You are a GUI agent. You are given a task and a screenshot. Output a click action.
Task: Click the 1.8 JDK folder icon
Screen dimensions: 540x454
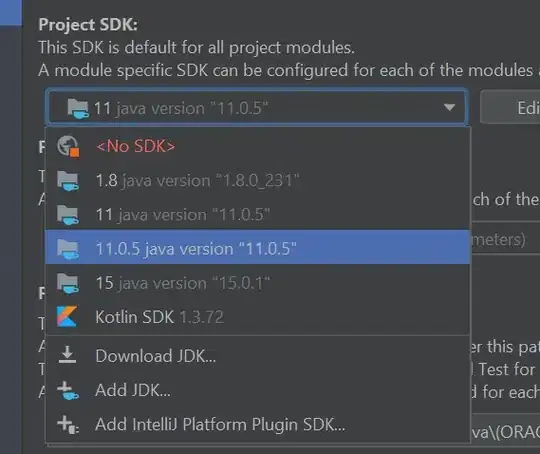click(x=68, y=181)
